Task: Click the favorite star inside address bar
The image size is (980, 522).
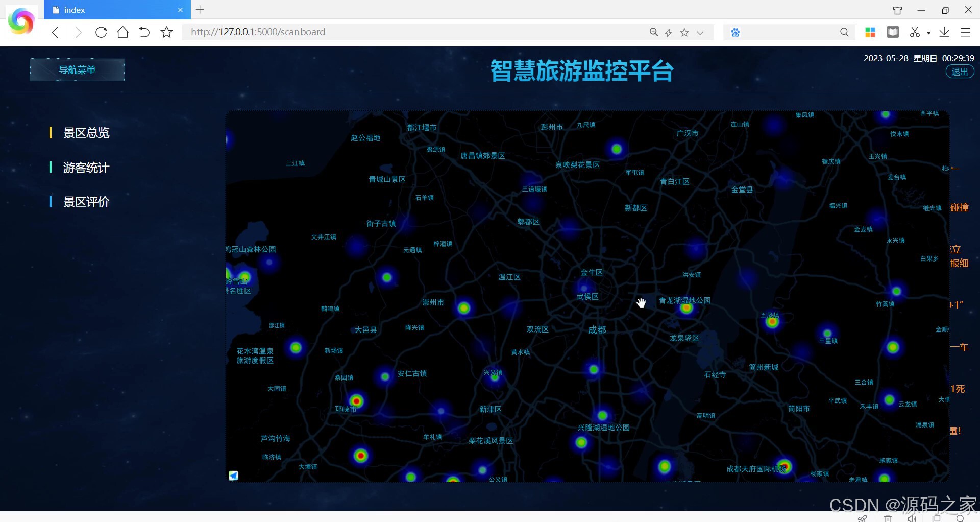Action: [x=684, y=32]
